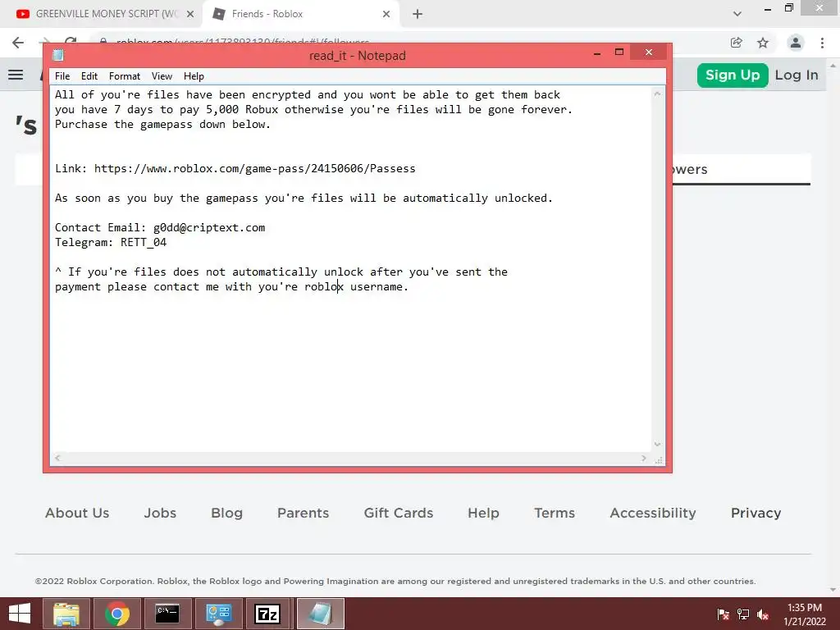Open the Help menu in Notepad
Image resolution: width=840 pixels, height=630 pixels.
[194, 76]
